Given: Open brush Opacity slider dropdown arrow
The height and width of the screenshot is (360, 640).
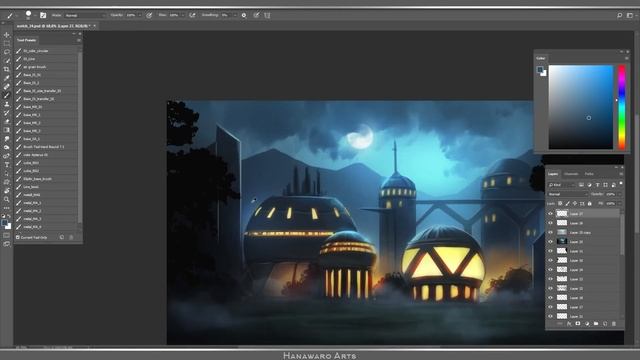Looking at the screenshot, I should point(140,15).
